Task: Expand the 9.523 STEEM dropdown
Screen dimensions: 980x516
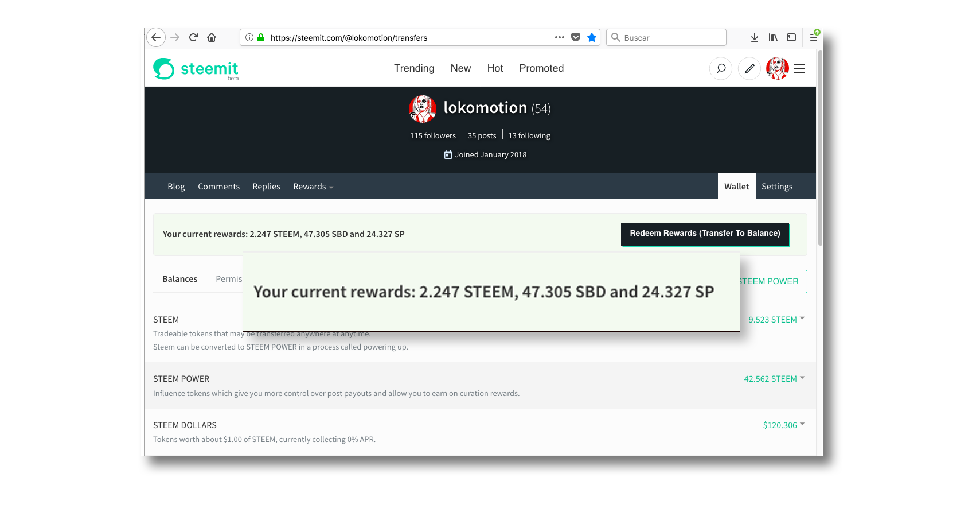Action: (776, 320)
